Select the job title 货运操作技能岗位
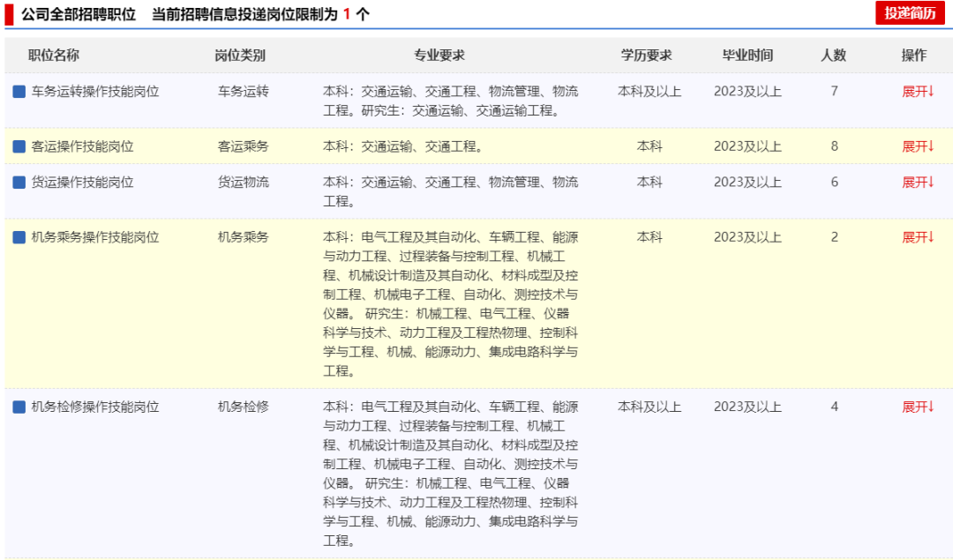The height and width of the screenshot is (560, 953). click(x=83, y=183)
